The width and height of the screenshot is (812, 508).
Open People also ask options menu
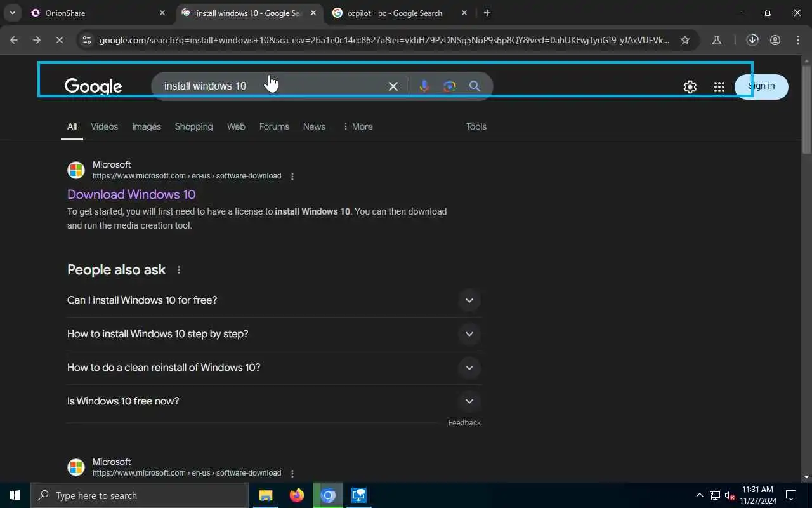[179, 270]
